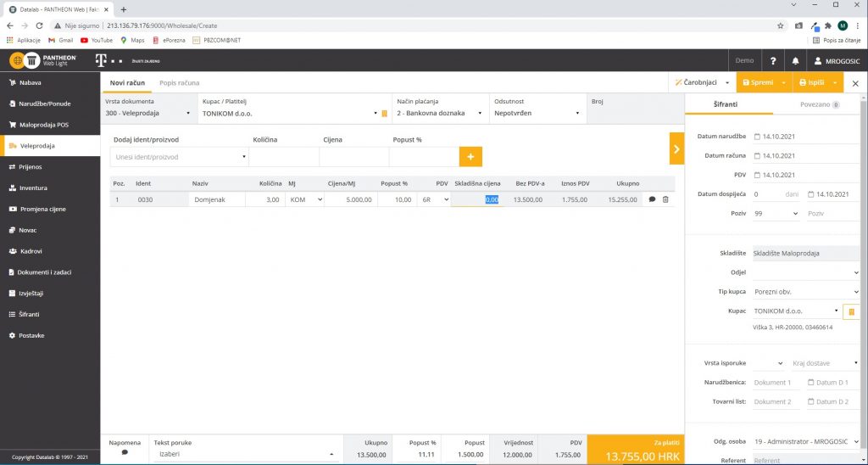Open Veleprodaja in the sidebar menu
868x465 pixels.
(50, 146)
